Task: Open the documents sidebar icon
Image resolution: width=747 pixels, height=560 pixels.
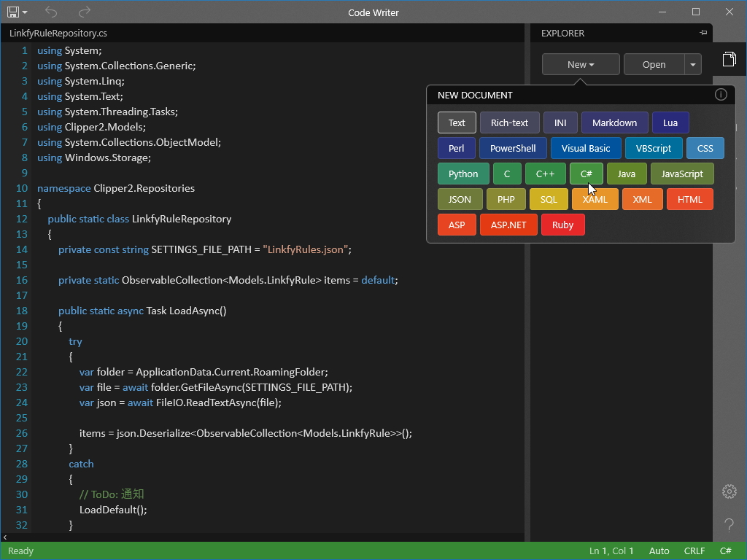Action: (729, 58)
